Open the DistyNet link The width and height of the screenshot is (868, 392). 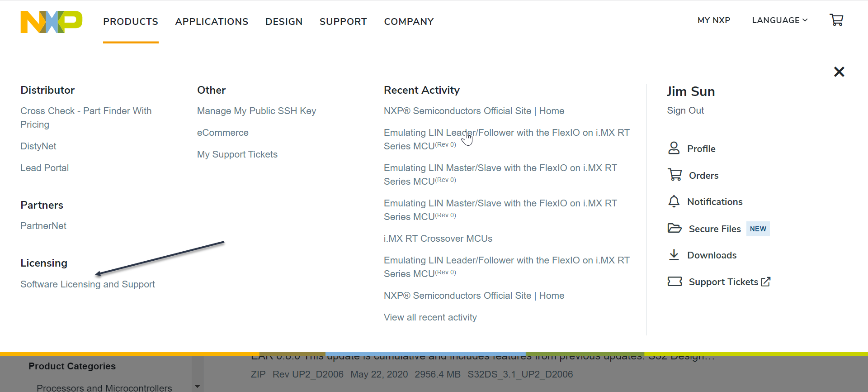(x=38, y=146)
